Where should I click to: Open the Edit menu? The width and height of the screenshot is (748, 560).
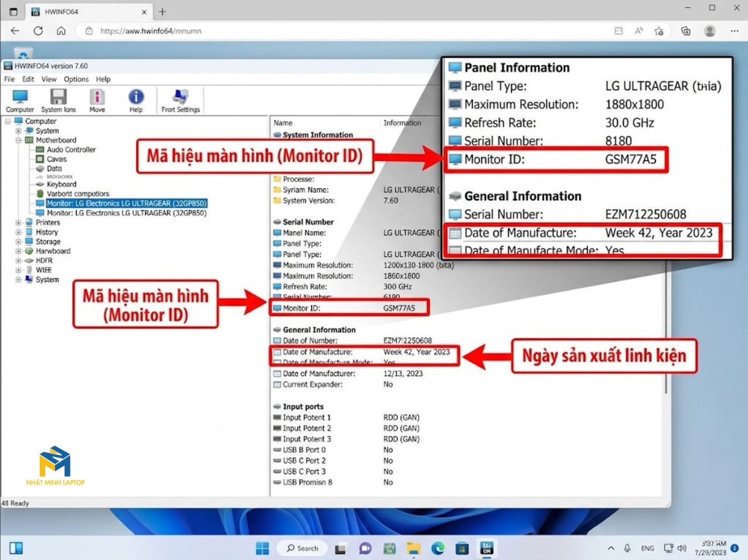click(28, 79)
